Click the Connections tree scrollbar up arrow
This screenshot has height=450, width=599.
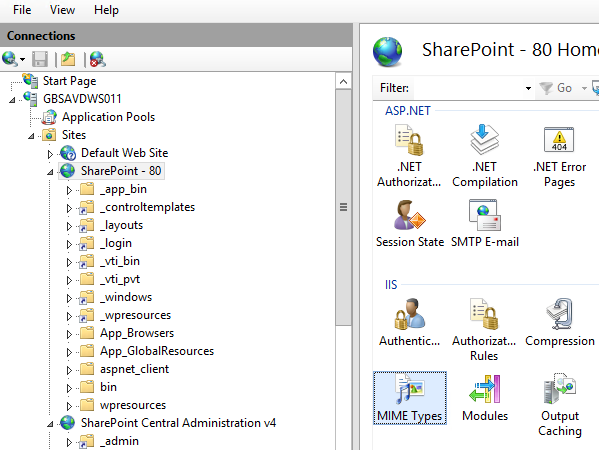tap(343, 82)
